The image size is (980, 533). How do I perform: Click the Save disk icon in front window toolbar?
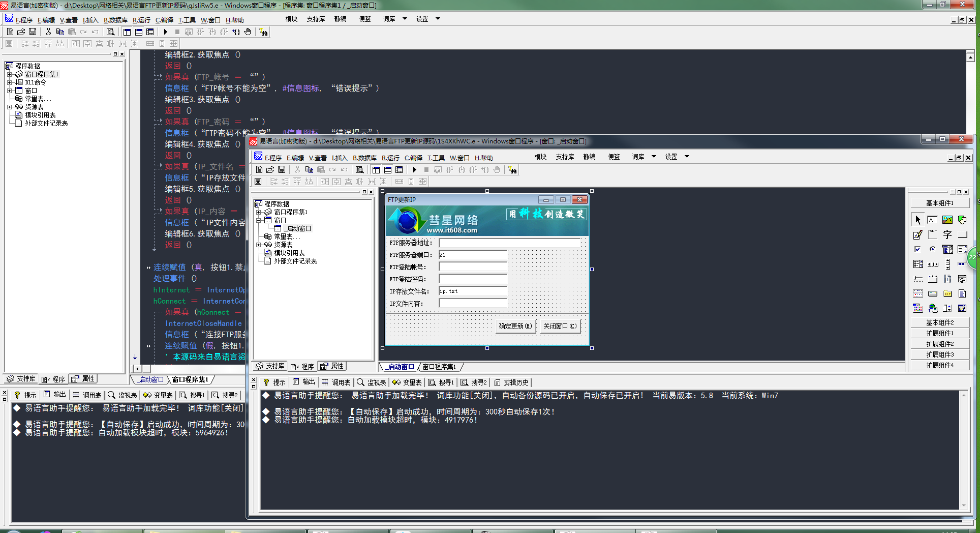[282, 170]
